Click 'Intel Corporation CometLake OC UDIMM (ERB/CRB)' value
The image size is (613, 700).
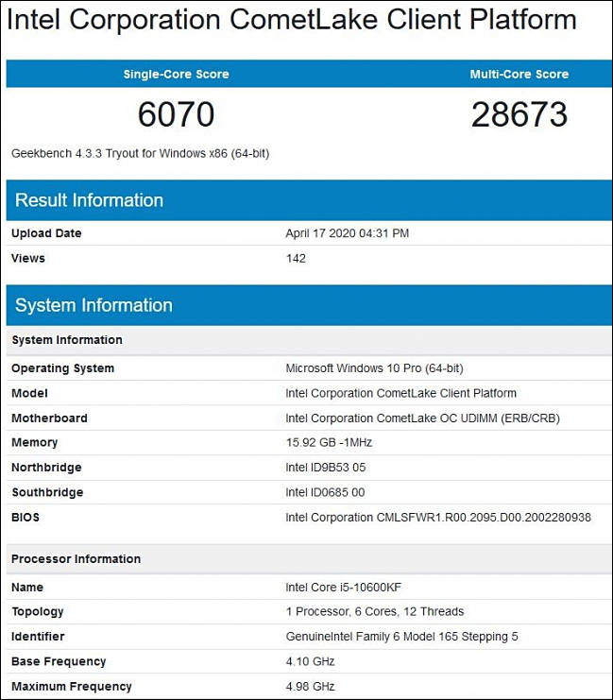[423, 418]
